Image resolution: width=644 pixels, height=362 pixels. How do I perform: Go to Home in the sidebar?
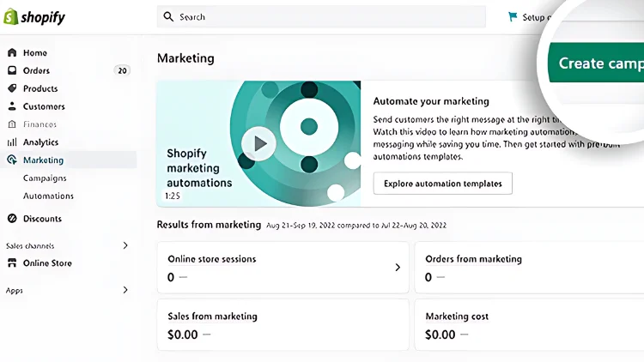click(35, 52)
